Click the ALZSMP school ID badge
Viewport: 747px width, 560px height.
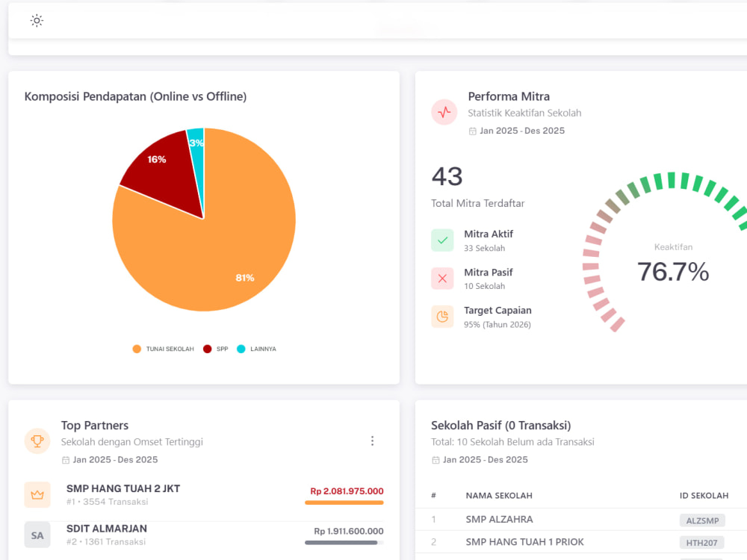pyautogui.click(x=702, y=520)
